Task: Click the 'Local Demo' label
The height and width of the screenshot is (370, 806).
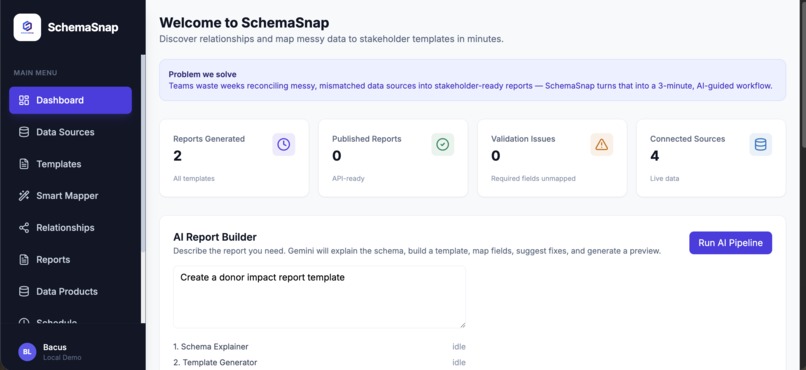Action: [x=62, y=358]
